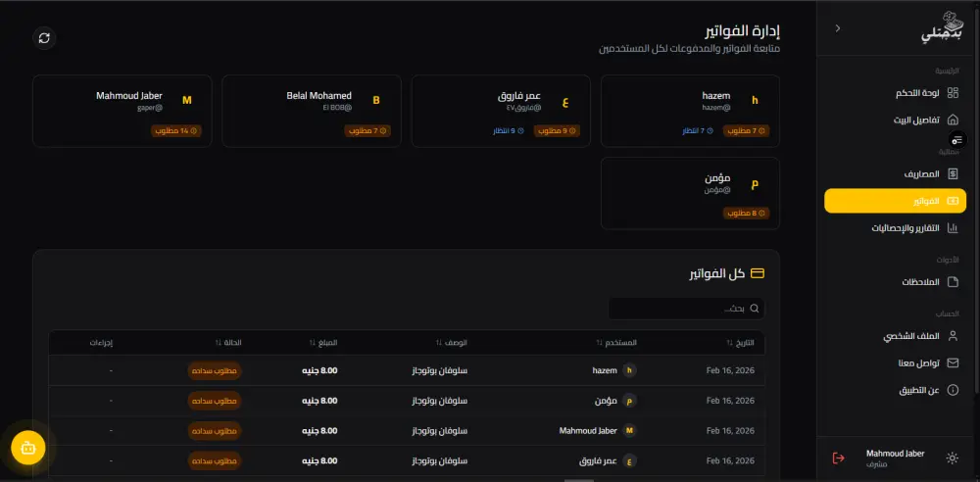Click the 9 انتظار badge on عمر فاروق card

(x=508, y=131)
